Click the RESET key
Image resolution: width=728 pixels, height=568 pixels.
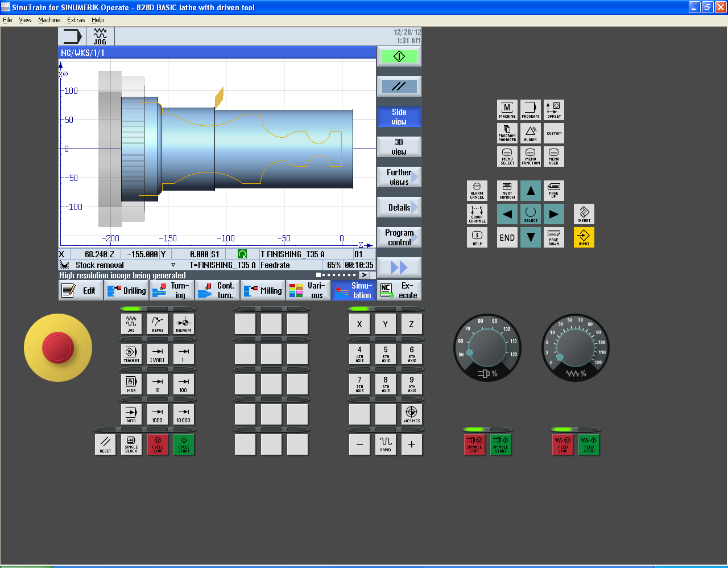click(x=105, y=444)
